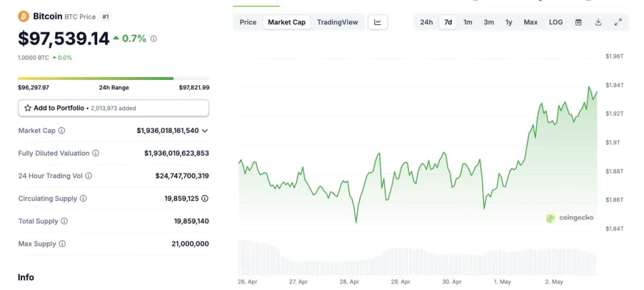Open the calendar date range picker

click(578, 22)
